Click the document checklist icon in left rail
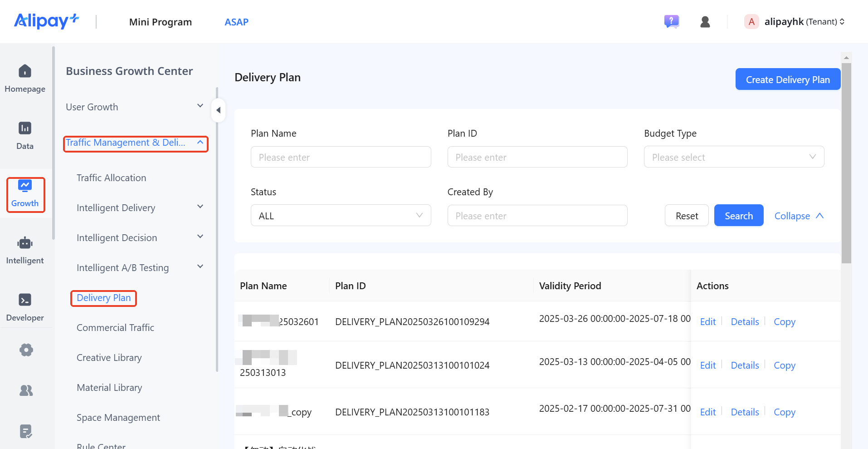 tap(26, 431)
